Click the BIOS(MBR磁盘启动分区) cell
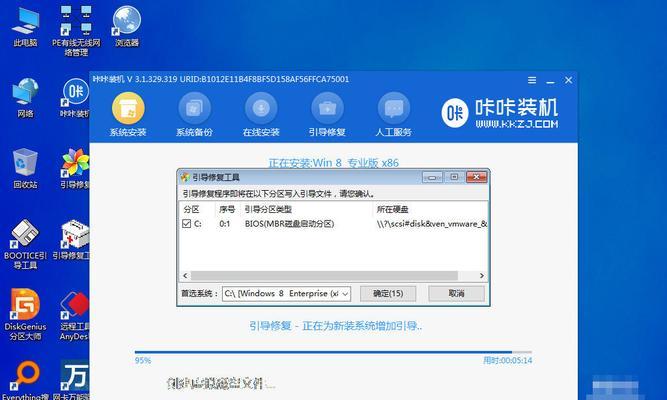Image resolution: width=667 pixels, height=400 pixels. click(289, 224)
